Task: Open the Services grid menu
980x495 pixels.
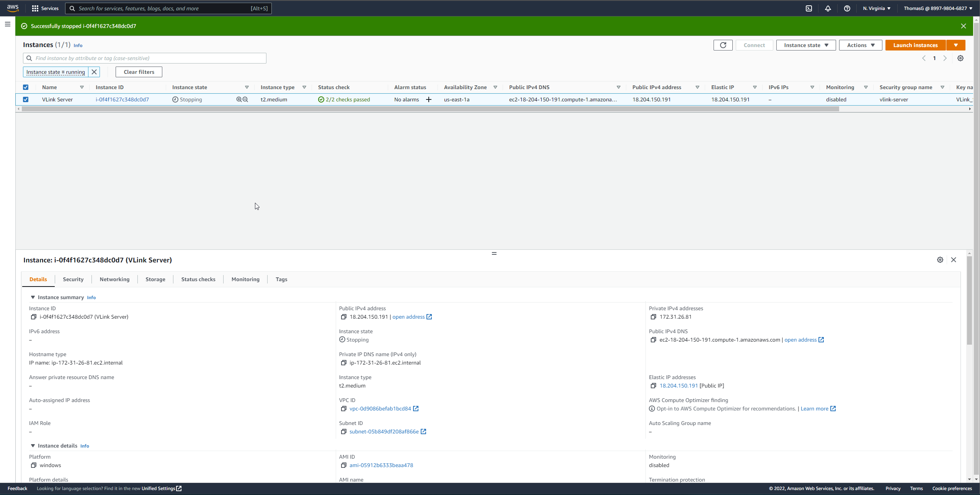Action: [45, 8]
